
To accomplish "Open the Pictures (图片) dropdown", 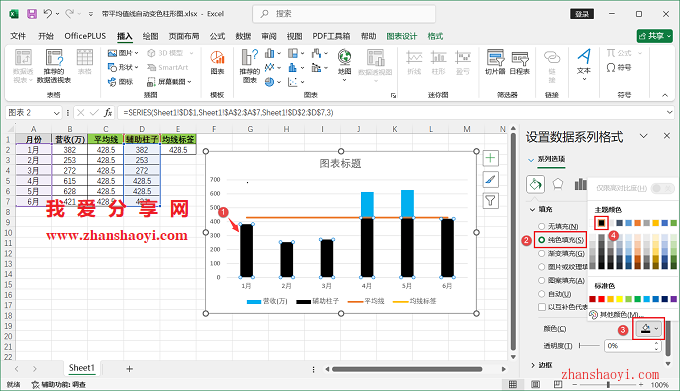I will point(123,53).
